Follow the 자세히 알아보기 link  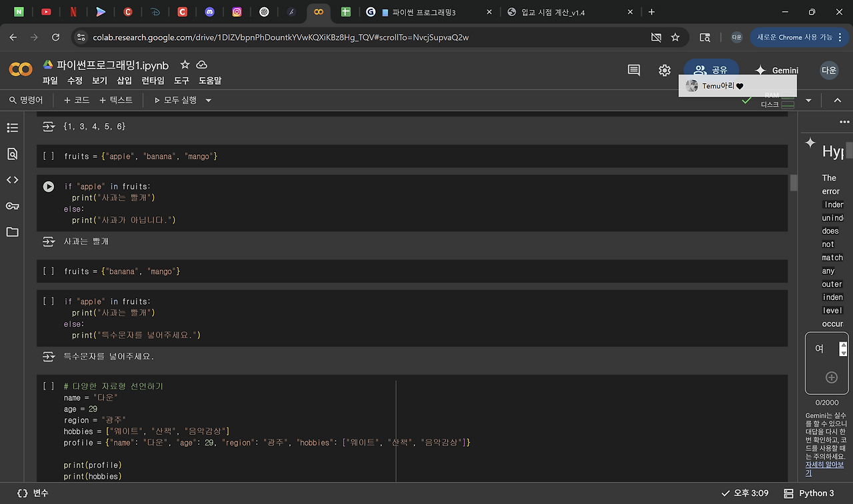(x=825, y=469)
